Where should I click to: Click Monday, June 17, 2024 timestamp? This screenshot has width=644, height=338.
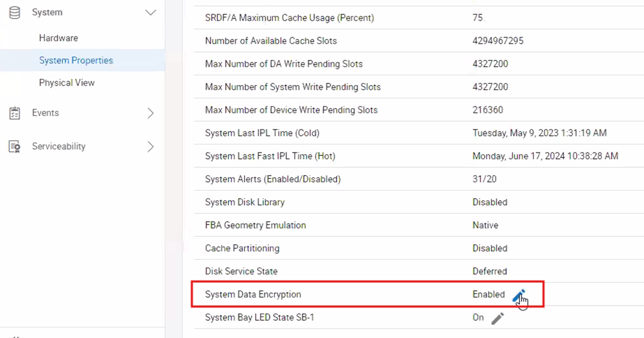(x=545, y=156)
